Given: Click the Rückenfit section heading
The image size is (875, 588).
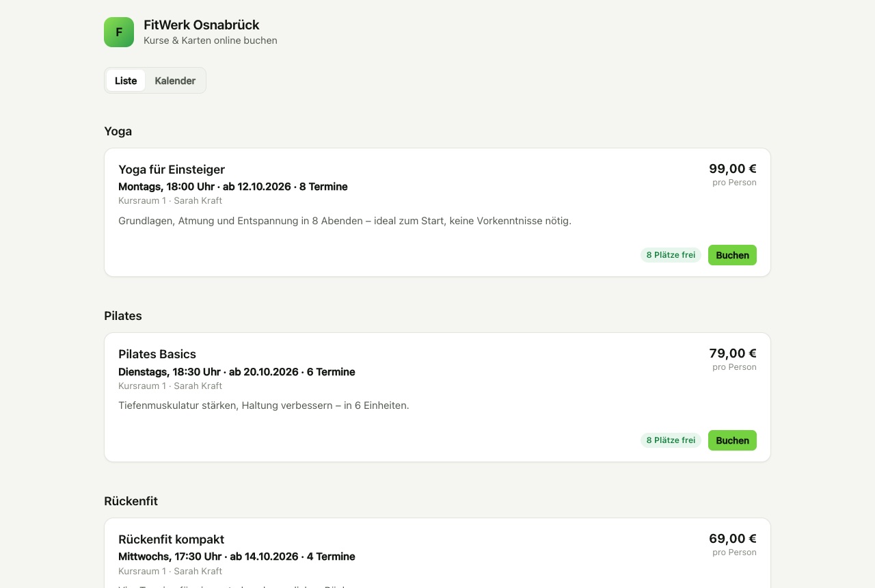Looking at the screenshot, I should [131, 501].
